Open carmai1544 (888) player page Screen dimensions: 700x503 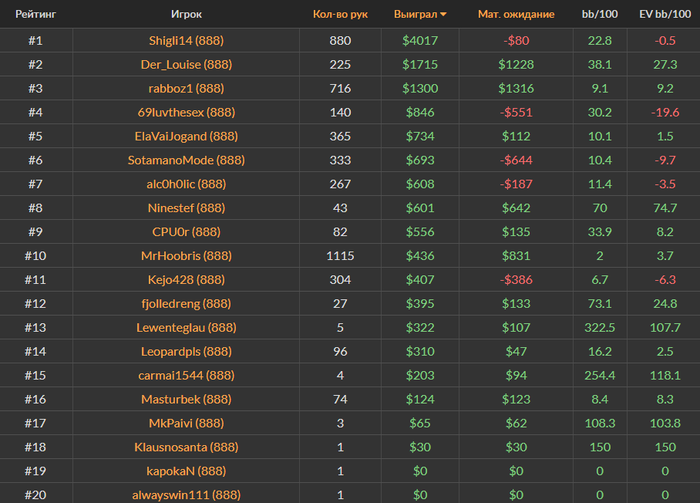click(186, 375)
